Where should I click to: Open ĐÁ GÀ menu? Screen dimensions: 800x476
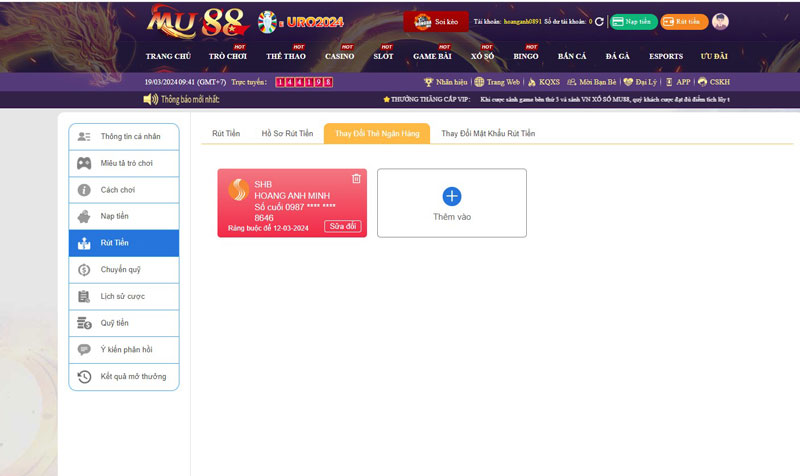617,56
